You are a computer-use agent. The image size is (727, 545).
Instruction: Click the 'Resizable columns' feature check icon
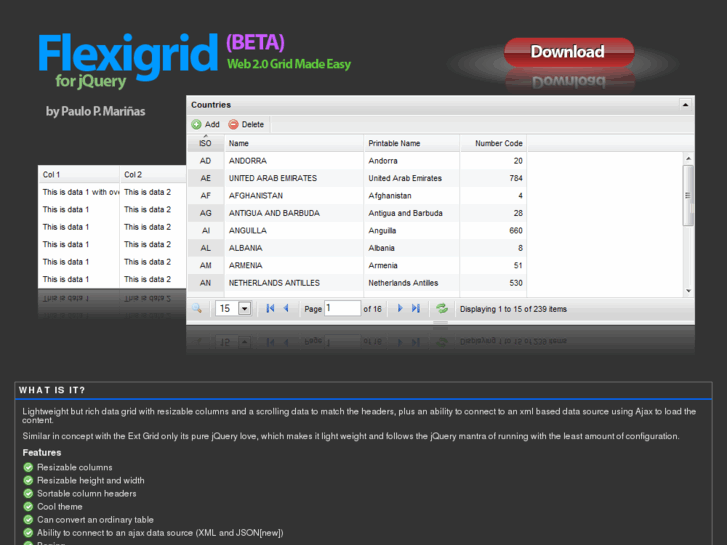coord(28,467)
